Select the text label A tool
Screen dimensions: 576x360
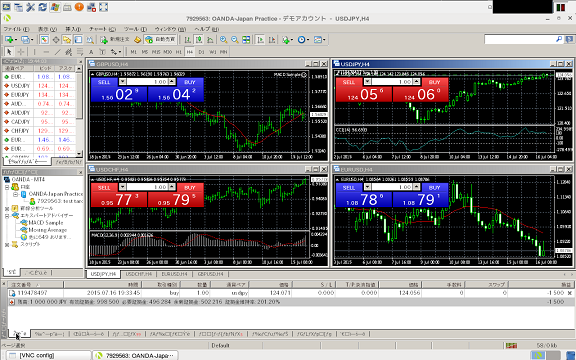[x=91, y=52]
